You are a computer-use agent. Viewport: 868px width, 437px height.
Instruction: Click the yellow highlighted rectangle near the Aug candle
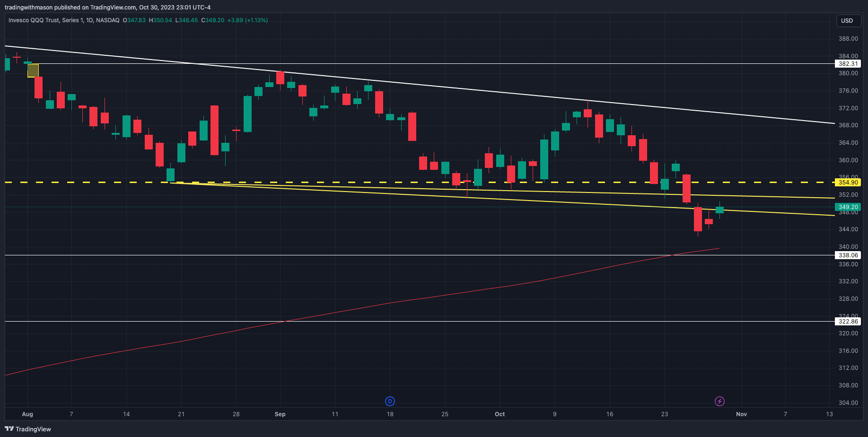click(33, 70)
